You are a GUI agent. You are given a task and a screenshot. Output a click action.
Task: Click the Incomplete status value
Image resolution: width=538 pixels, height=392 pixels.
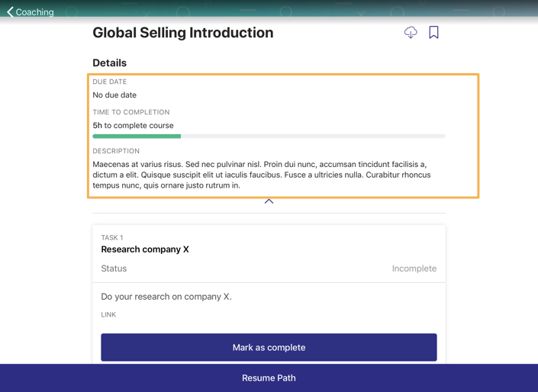414,268
